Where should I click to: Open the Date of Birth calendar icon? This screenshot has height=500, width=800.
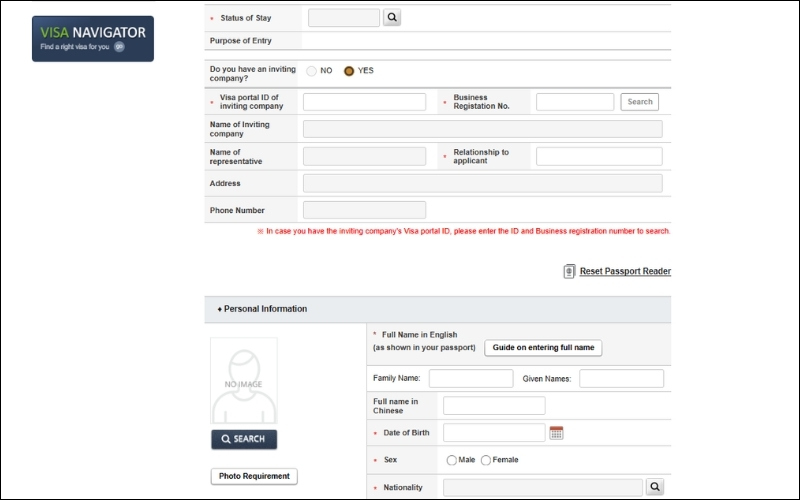click(557, 432)
